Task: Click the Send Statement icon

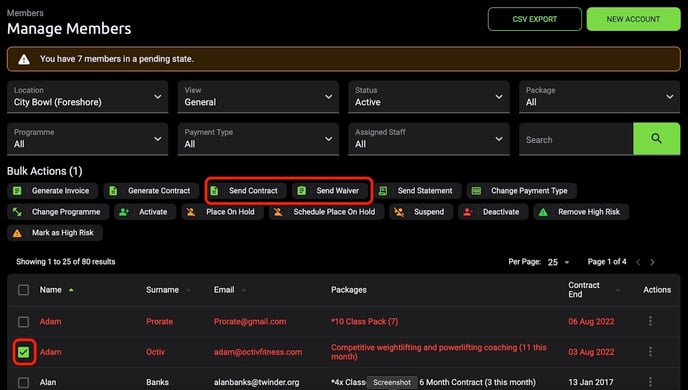Action: point(383,191)
